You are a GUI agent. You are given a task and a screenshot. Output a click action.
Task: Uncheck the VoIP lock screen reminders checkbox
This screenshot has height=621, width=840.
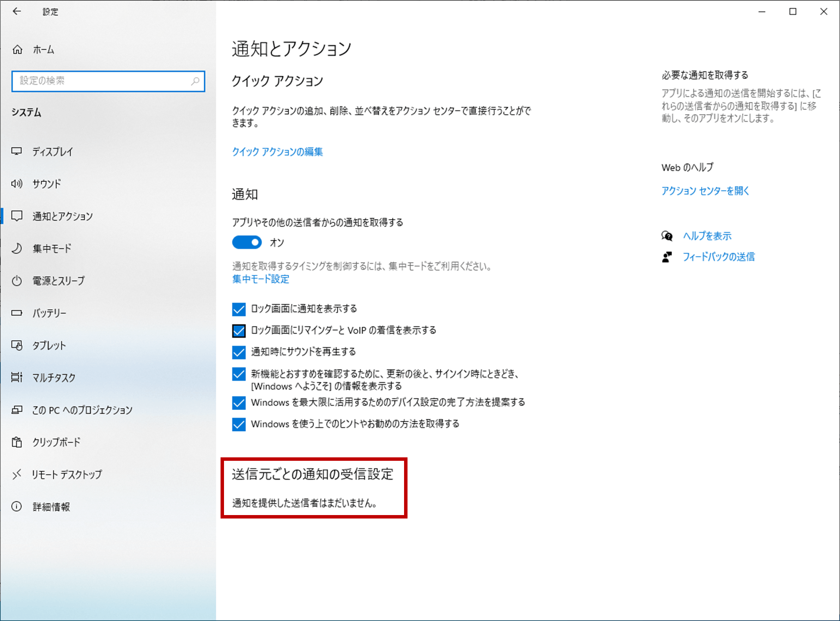pyautogui.click(x=239, y=331)
